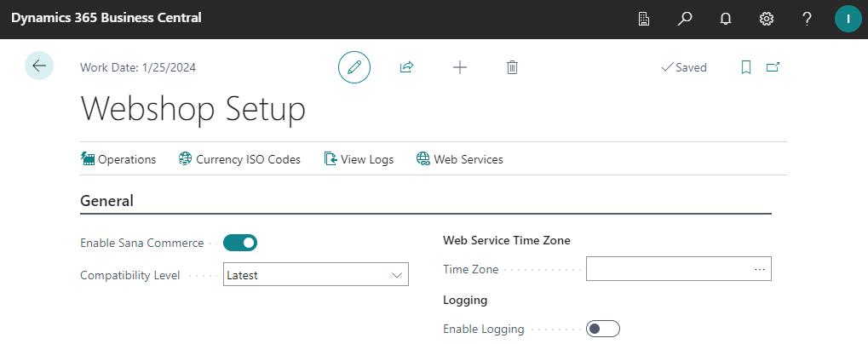The image size is (868, 344).
Task: Collapse the General section heading
Action: coord(106,200)
